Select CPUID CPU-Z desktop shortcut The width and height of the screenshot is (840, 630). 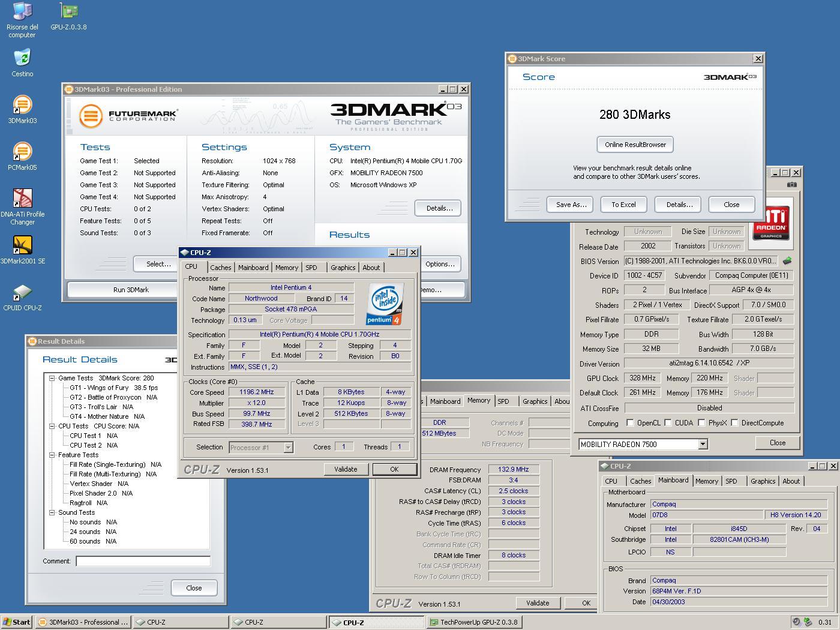[x=22, y=297]
